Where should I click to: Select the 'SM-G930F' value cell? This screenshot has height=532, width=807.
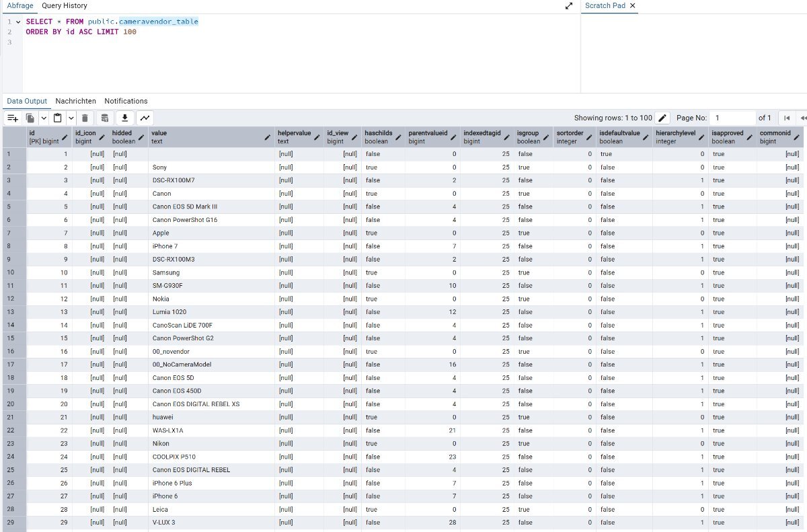tap(211, 286)
